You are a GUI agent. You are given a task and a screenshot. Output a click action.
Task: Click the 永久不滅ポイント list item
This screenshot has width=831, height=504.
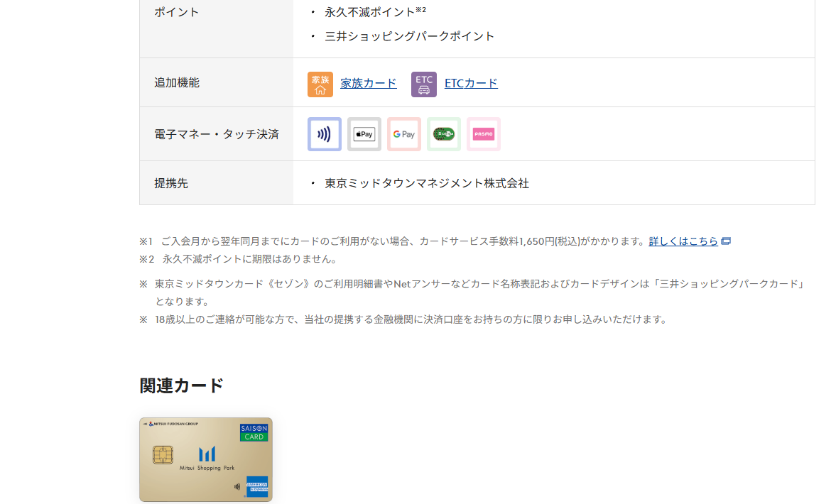click(x=375, y=11)
